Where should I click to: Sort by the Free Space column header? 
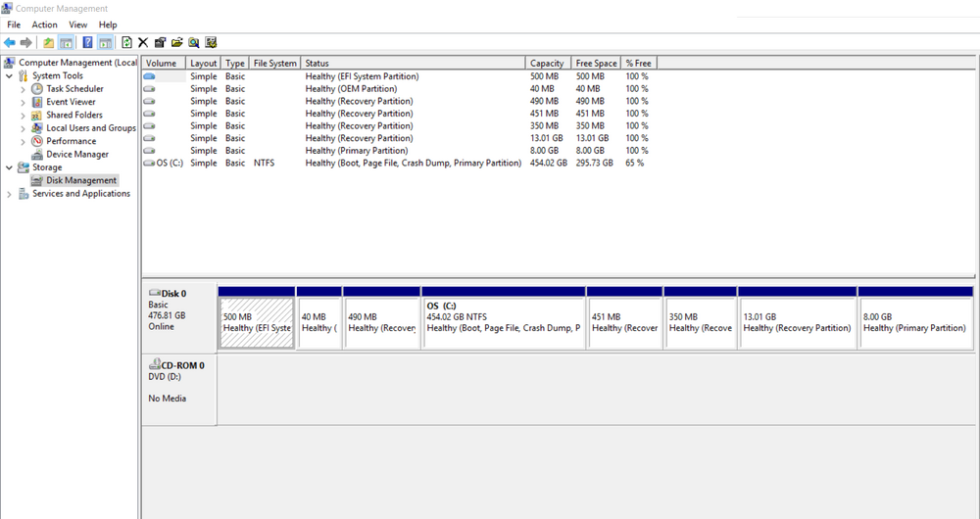click(596, 63)
